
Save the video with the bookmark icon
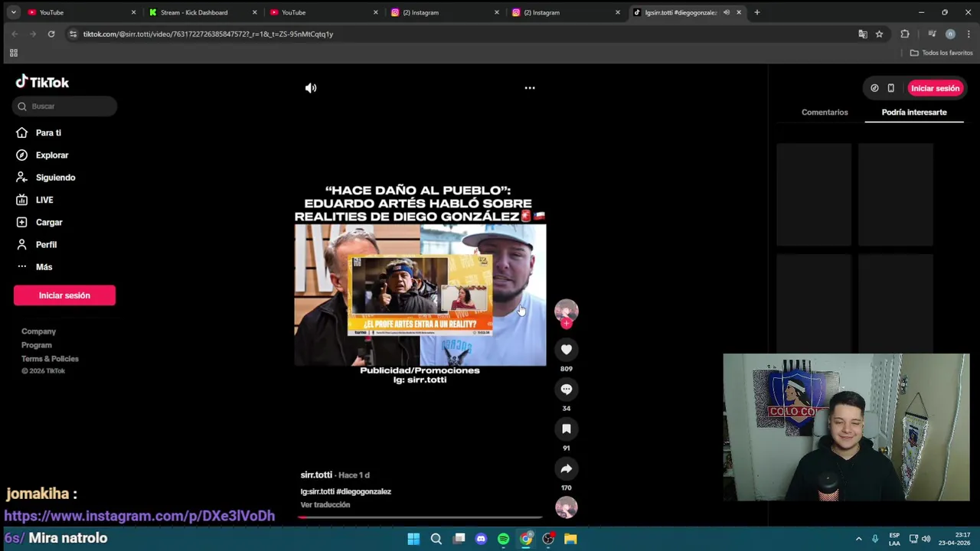567,429
